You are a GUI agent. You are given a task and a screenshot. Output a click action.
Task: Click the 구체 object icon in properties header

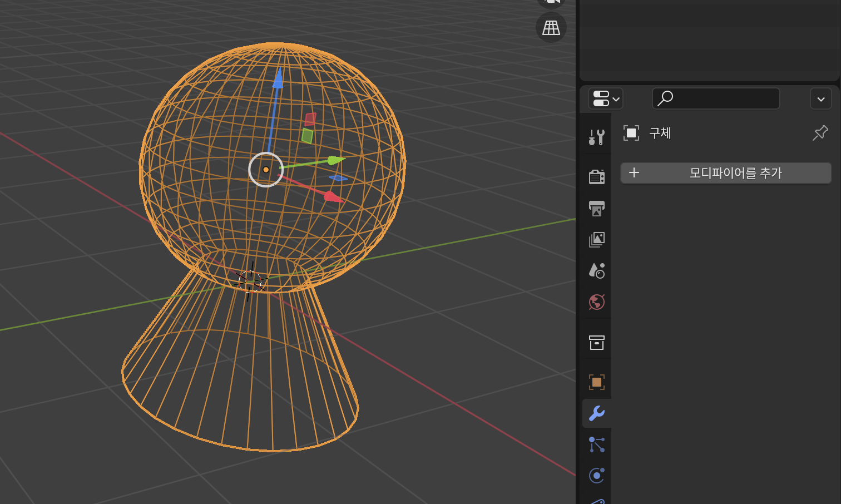631,133
